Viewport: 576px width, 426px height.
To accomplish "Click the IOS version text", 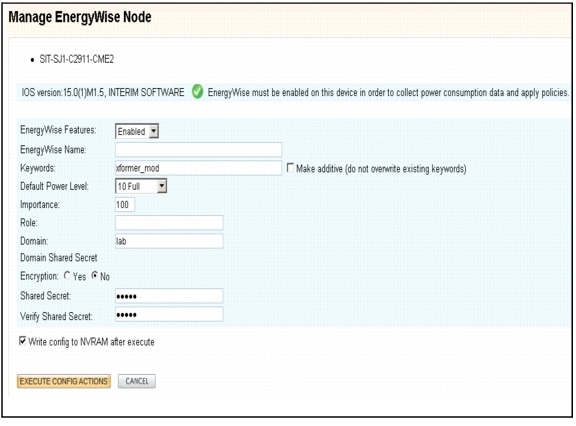I will click(103, 92).
